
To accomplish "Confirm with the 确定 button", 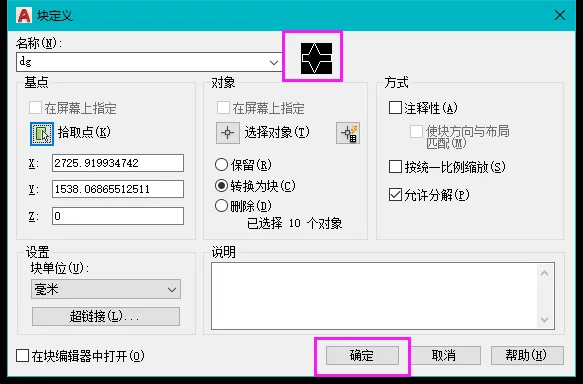I will point(362,356).
